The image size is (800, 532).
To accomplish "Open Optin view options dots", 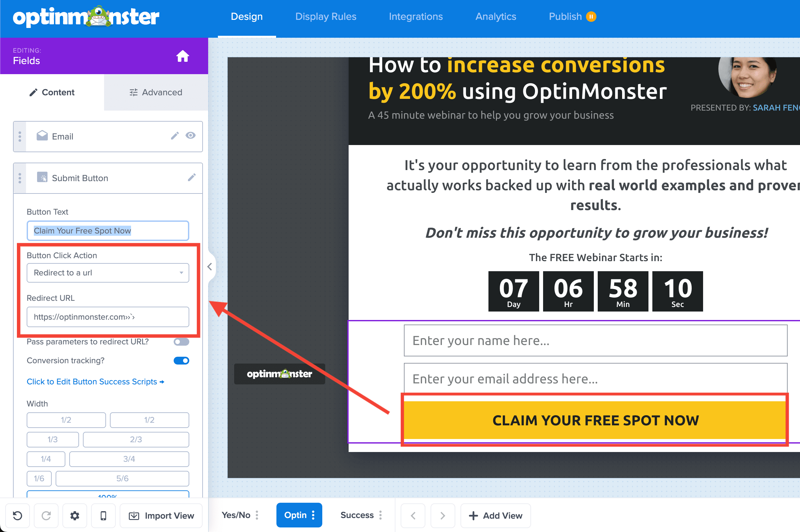I will [x=313, y=515].
